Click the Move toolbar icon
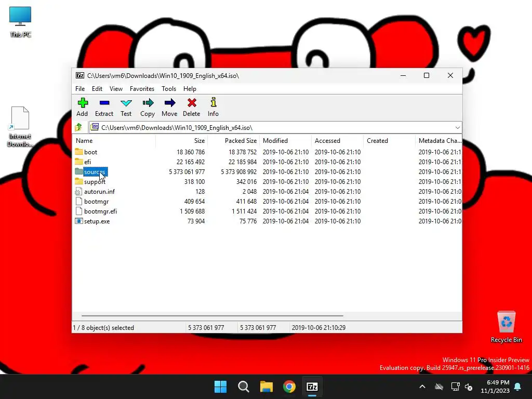The height and width of the screenshot is (399, 532). click(170, 103)
